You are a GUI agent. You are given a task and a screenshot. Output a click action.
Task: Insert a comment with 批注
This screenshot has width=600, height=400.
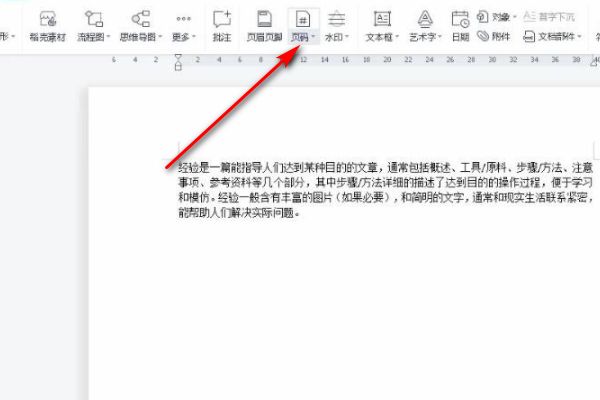(222, 26)
